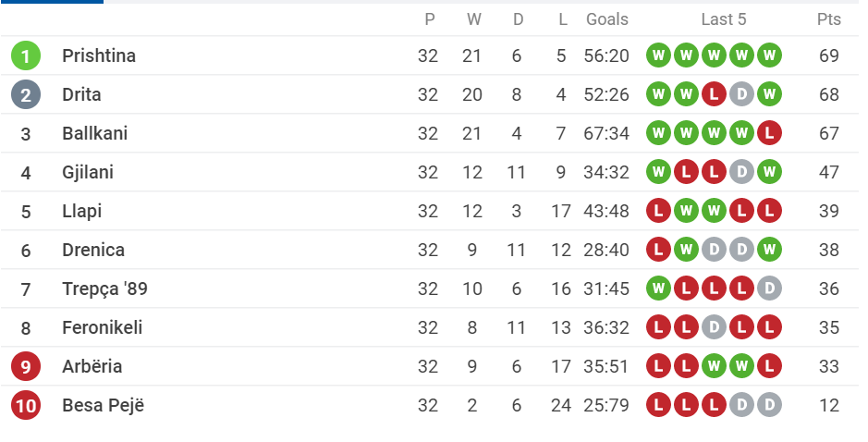Click Prishtina's green rank 1 badge
This screenshot has height=442, width=868.
coord(26,55)
